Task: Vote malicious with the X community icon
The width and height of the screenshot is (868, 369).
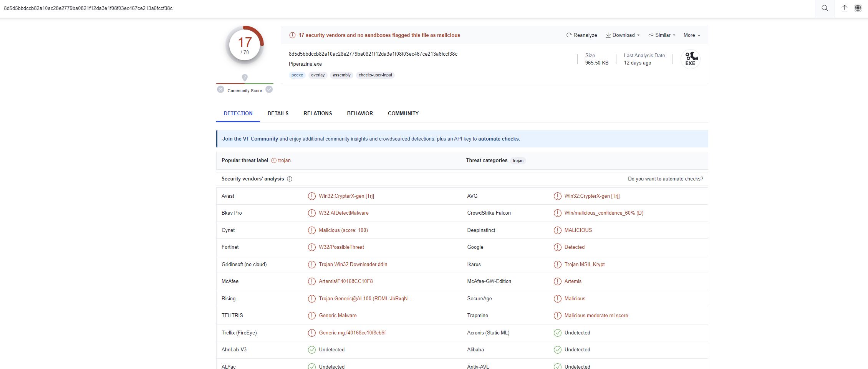Action: click(x=220, y=89)
